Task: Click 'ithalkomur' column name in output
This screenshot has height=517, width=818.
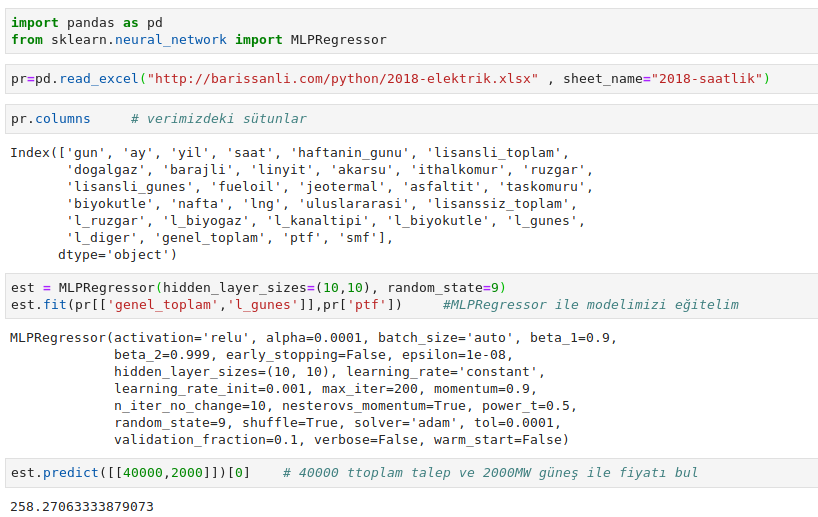Action: point(459,170)
